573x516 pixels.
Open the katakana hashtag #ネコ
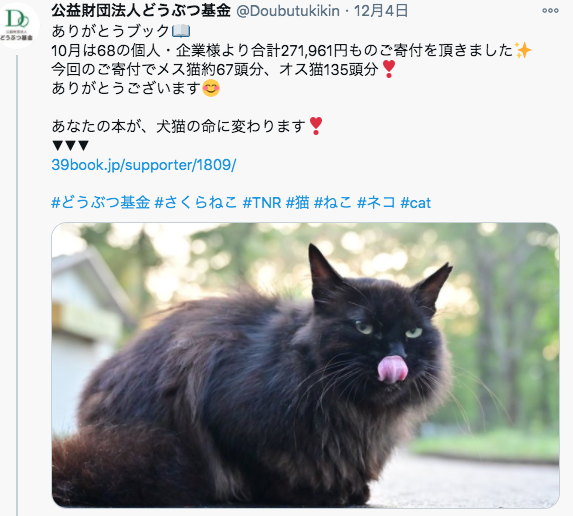point(376,202)
